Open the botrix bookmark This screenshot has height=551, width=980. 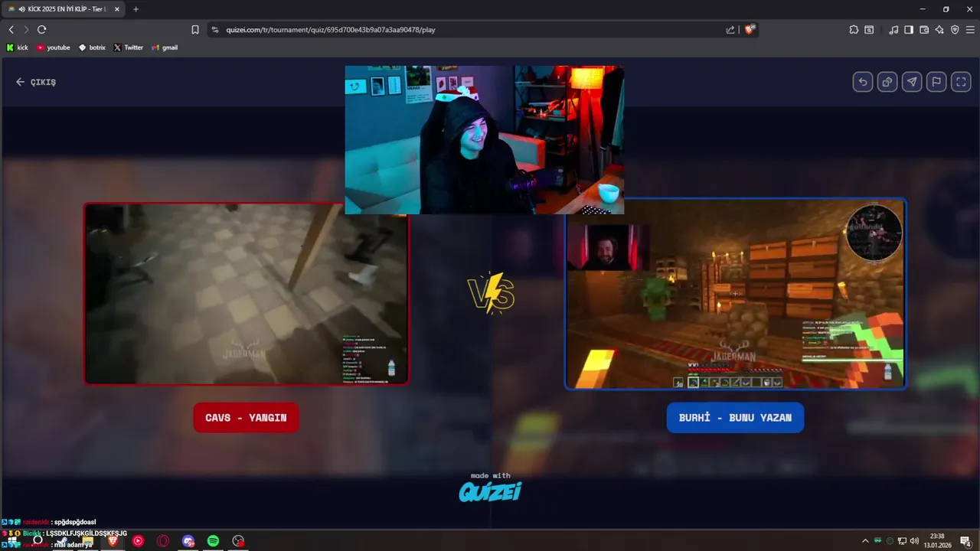pos(92,47)
